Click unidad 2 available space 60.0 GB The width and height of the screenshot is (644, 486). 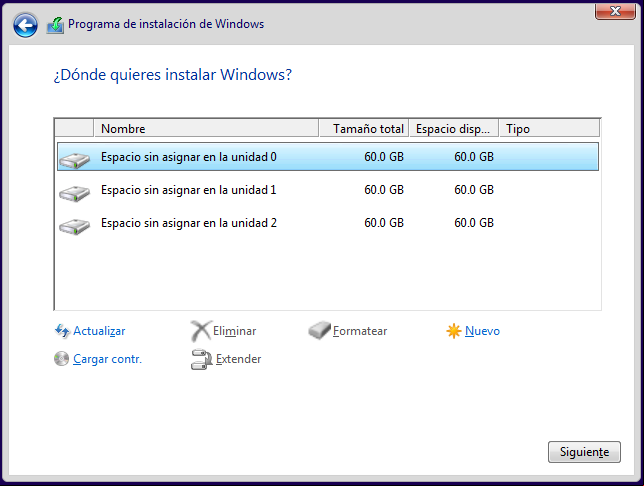point(474,223)
